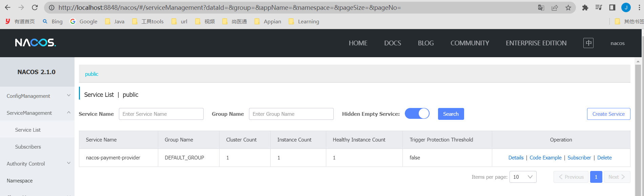Open media control icon in toolbar
The height and width of the screenshot is (196, 644).
coord(599,7)
